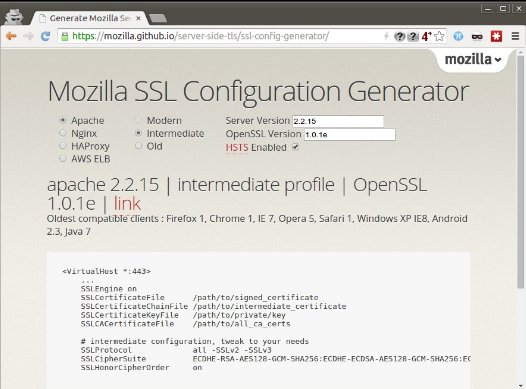Viewport: 526px width, 389px height.
Task: Click the 'SSLProtocol' directive text
Action: [106, 350]
